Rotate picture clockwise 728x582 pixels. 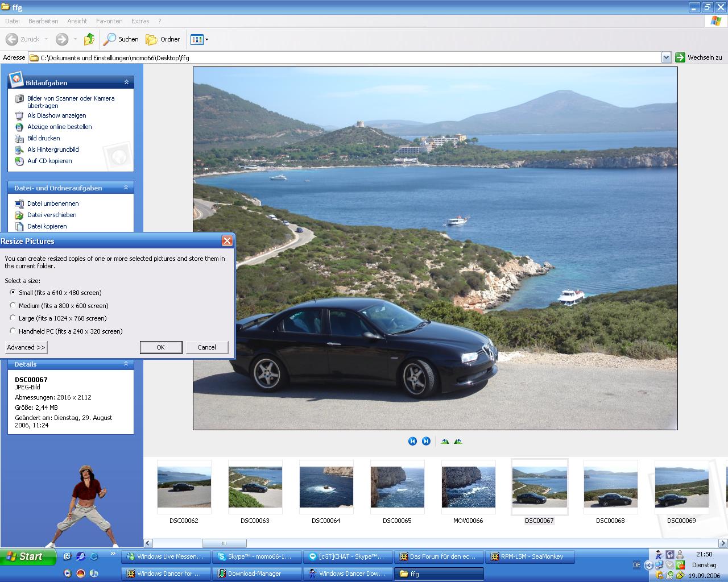[x=445, y=441]
